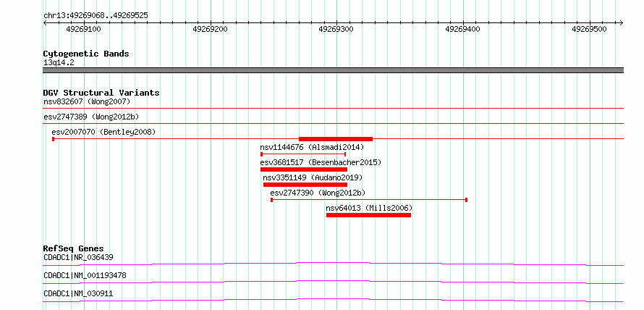
Task: Click ruler coordinate 49269500
Action: [x=590, y=29]
